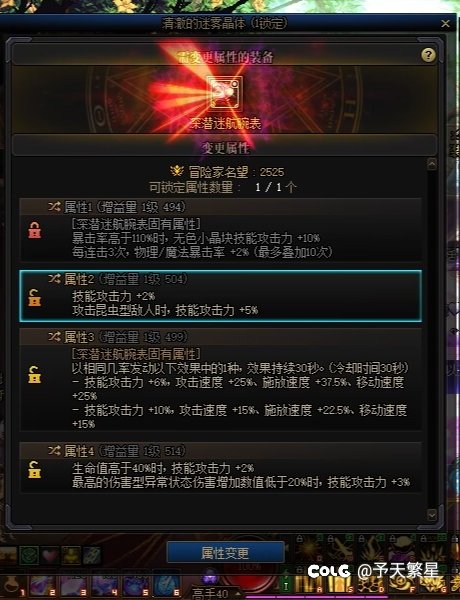Image resolution: width=460 pixels, height=600 pixels.
Task: Click skill icon on hotkey F
Action: [401, 583]
